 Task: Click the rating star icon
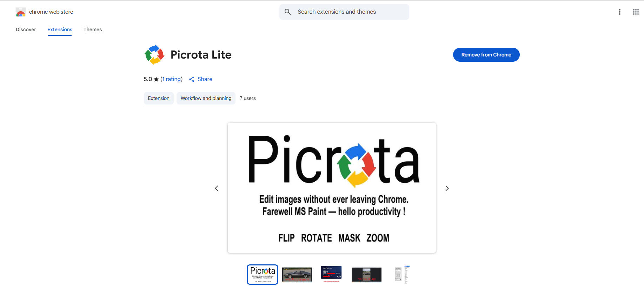156,79
